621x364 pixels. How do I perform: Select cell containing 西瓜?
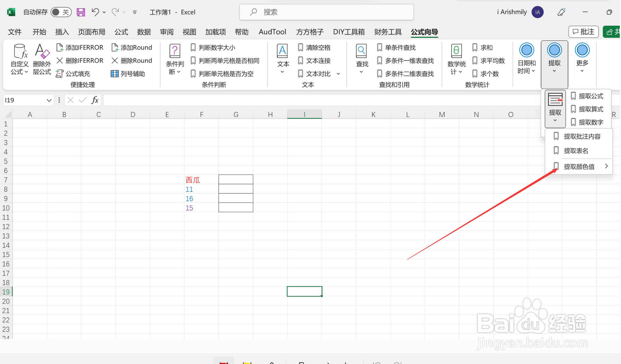201,180
